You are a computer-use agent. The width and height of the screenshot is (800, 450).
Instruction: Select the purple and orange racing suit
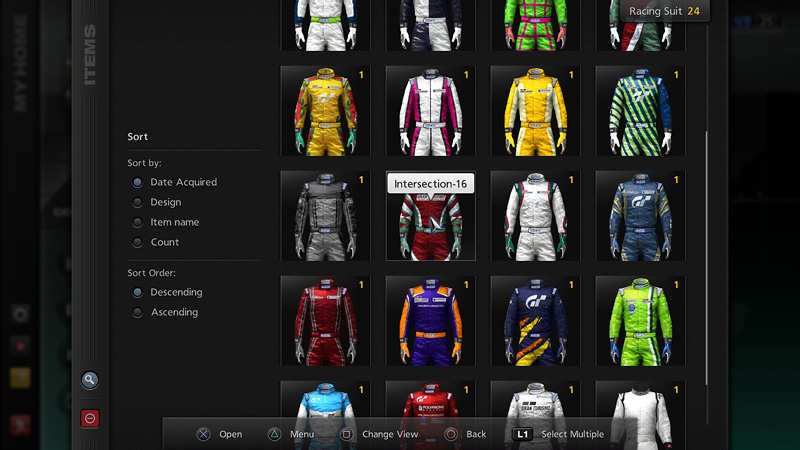pyautogui.click(x=430, y=320)
